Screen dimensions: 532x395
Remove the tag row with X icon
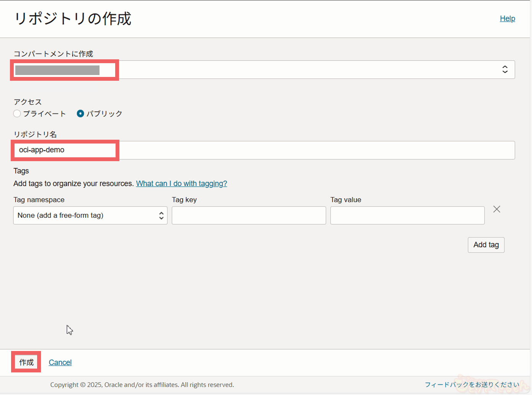point(496,209)
